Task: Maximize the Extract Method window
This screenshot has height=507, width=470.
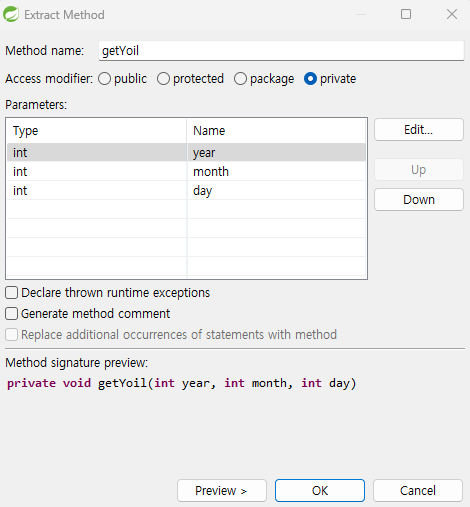Action: click(x=406, y=14)
